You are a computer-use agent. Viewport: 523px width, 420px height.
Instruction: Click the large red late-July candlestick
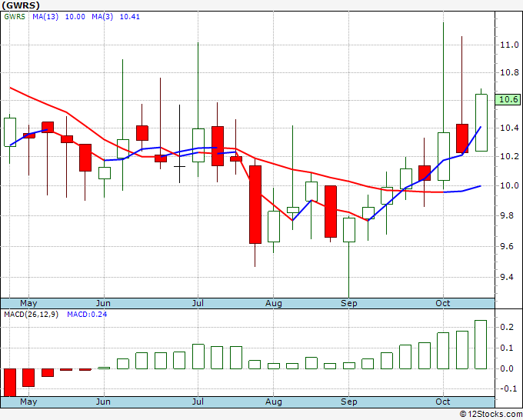255,205
